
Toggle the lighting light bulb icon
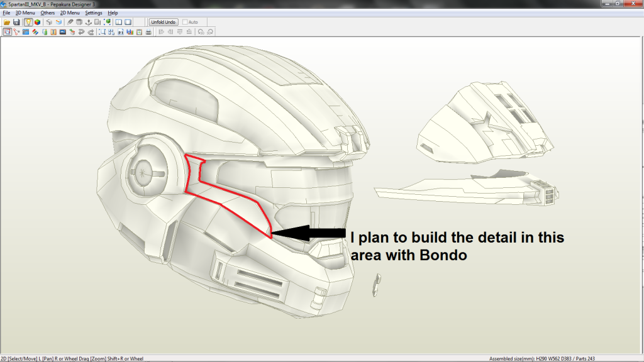[28, 22]
